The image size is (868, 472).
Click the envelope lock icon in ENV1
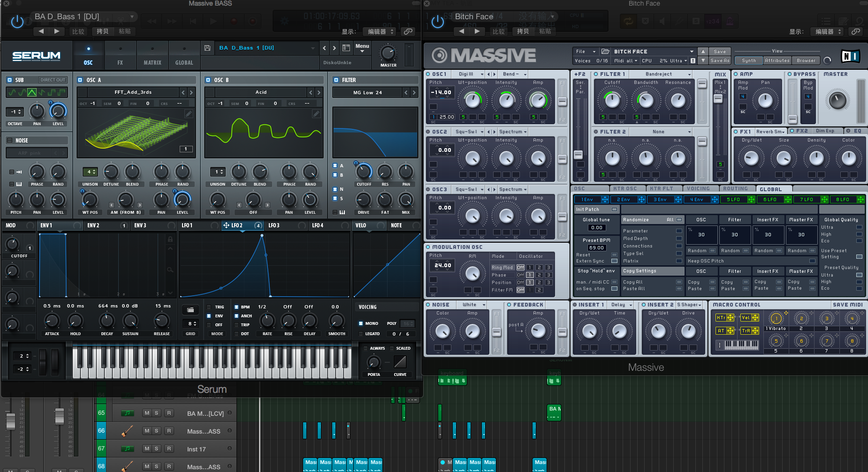click(x=170, y=239)
